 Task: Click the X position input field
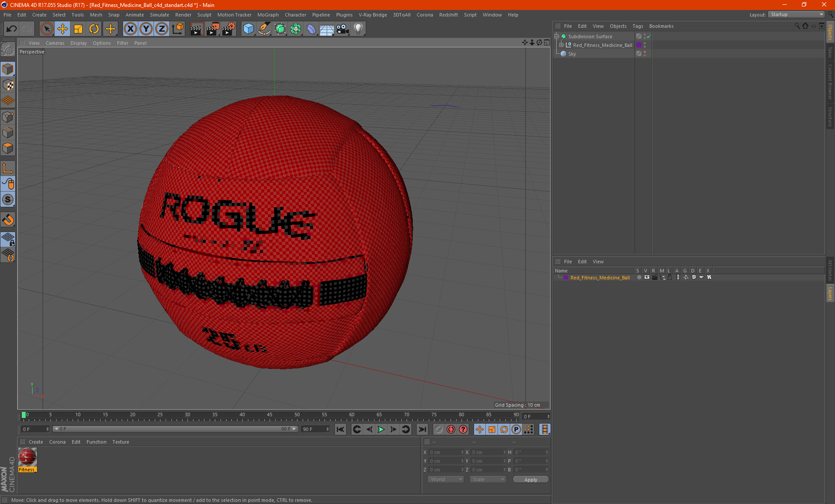446,452
